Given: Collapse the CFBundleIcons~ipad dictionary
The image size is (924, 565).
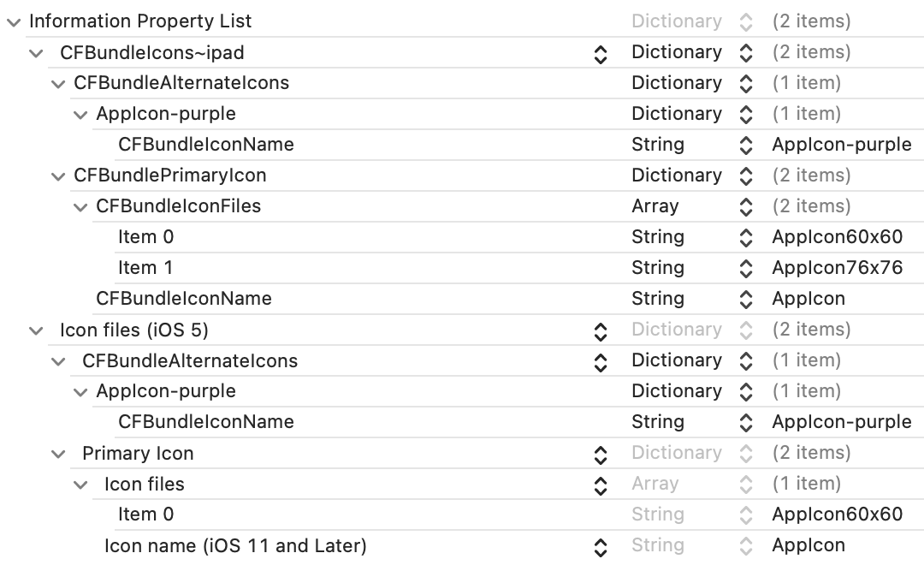Looking at the screenshot, I should click(36, 54).
